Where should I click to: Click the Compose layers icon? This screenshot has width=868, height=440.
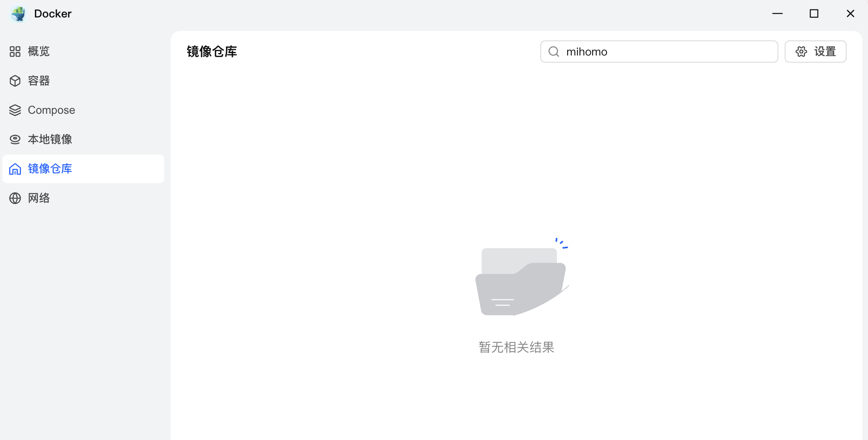(15, 110)
